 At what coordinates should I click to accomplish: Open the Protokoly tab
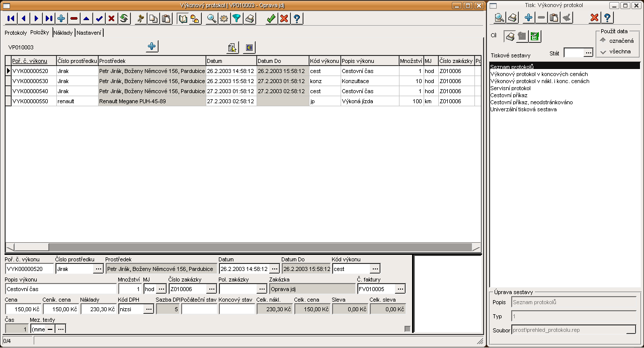(x=16, y=33)
